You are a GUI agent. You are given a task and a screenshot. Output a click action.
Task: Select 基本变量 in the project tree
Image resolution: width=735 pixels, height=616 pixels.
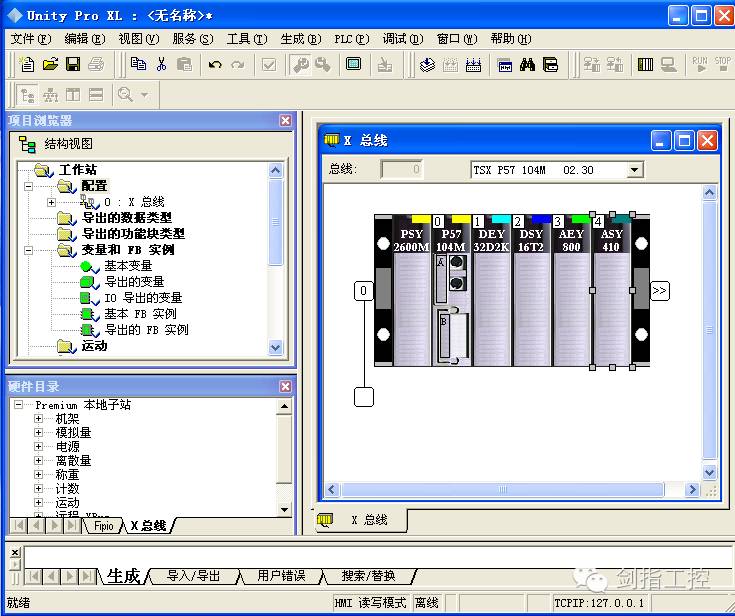click(128, 266)
